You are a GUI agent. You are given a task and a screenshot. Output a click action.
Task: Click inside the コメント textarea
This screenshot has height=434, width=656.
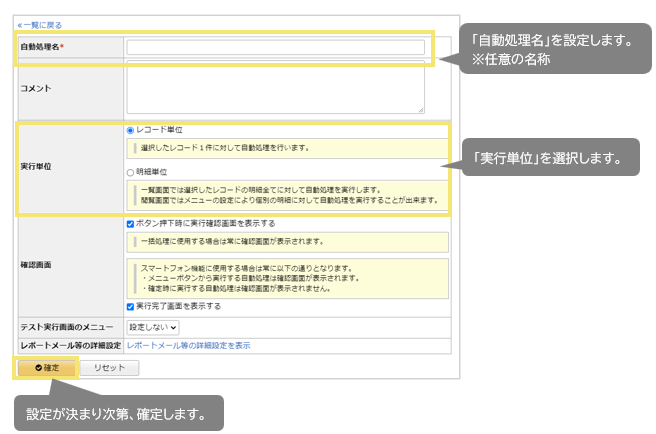[276, 87]
